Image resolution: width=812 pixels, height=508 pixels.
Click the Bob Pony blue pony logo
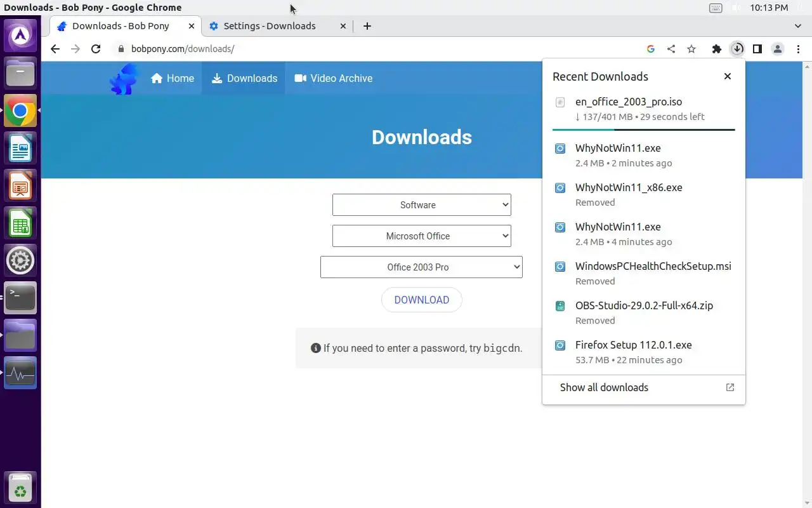[x=124, y=79]
